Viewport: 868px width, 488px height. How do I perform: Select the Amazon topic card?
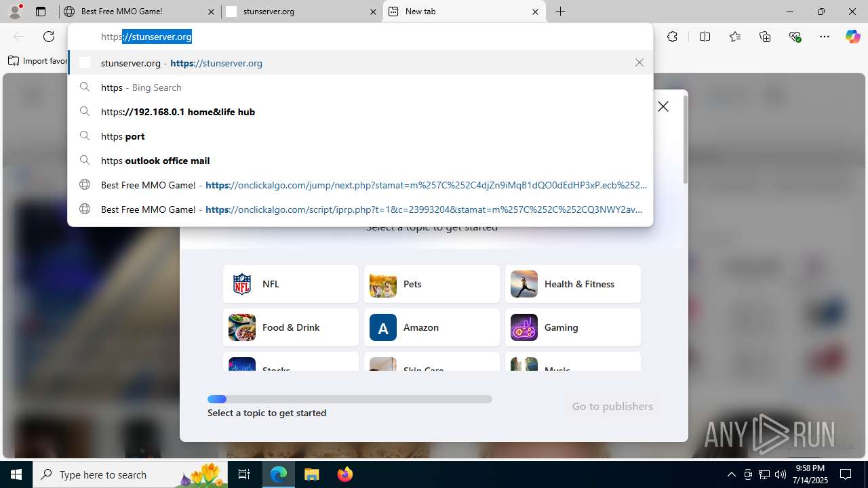coord(432,327)
